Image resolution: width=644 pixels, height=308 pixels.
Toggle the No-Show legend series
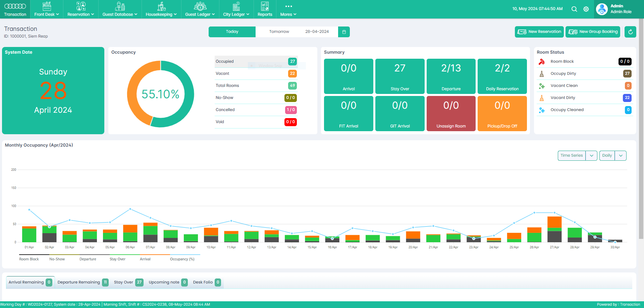[57, 259]
